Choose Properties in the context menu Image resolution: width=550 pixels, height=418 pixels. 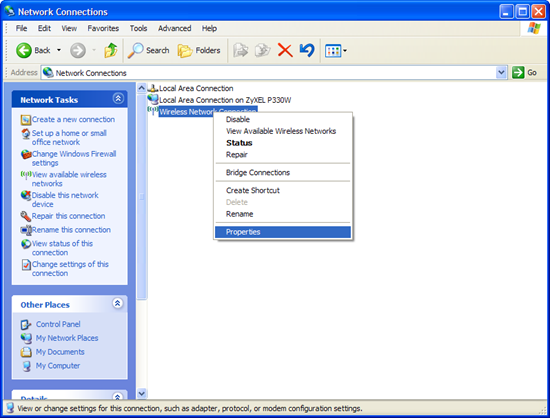(283, 232)
